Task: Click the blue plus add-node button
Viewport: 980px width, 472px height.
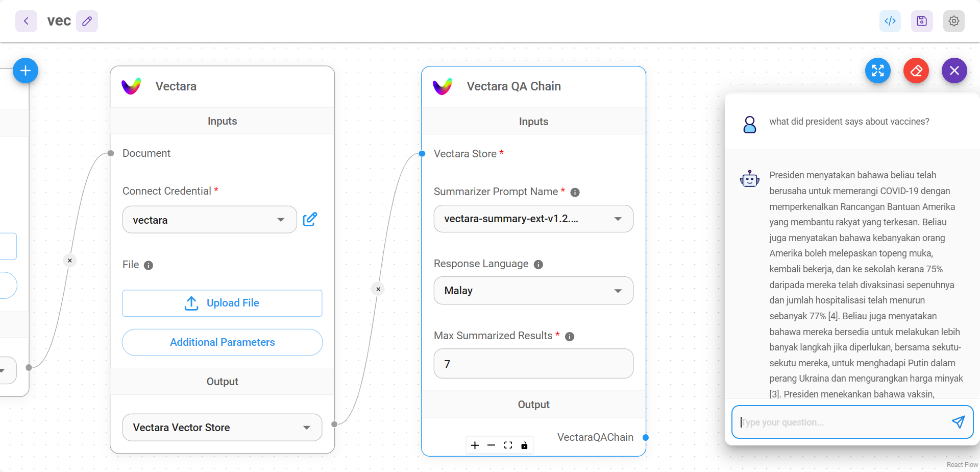Action: click(26, 70)
